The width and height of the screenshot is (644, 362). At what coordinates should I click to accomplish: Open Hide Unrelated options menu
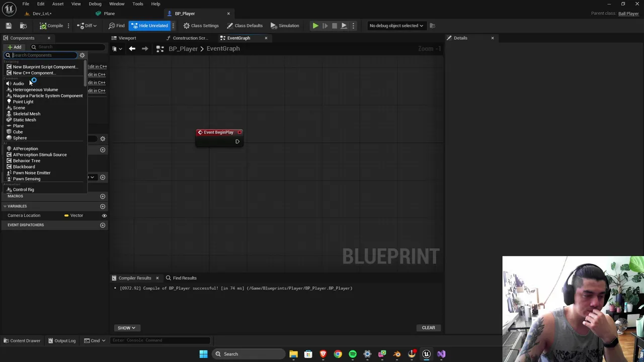pyautogui.click(x=173, y=26)
